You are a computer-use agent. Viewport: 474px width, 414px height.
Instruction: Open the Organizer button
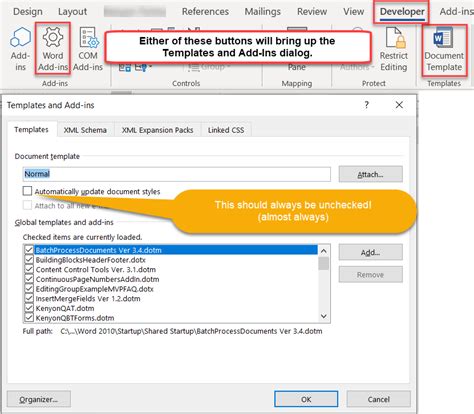click(x=39, y=399)
